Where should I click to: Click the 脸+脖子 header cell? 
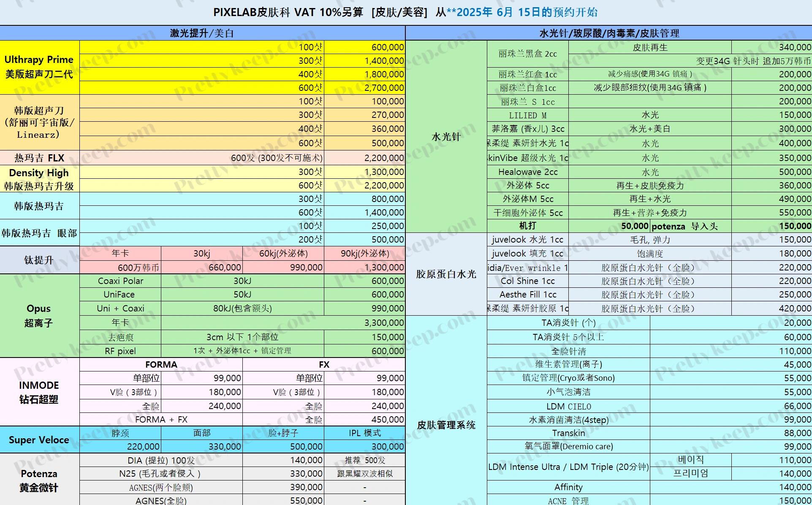click(x=283, y=433)
